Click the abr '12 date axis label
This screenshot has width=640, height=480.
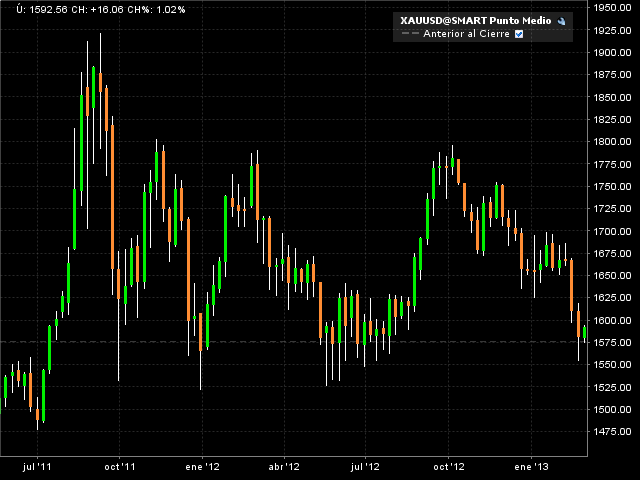pyautogui.click(x=284, y=467)
